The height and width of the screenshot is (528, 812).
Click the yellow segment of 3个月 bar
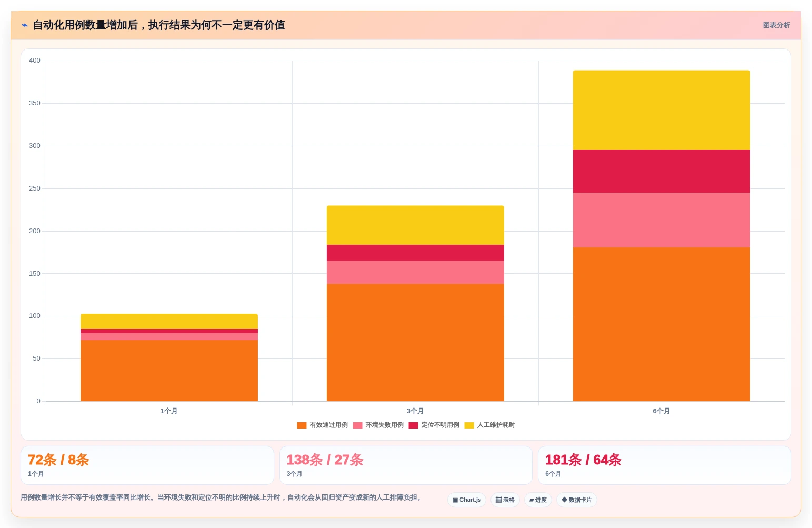pos(415,225)
